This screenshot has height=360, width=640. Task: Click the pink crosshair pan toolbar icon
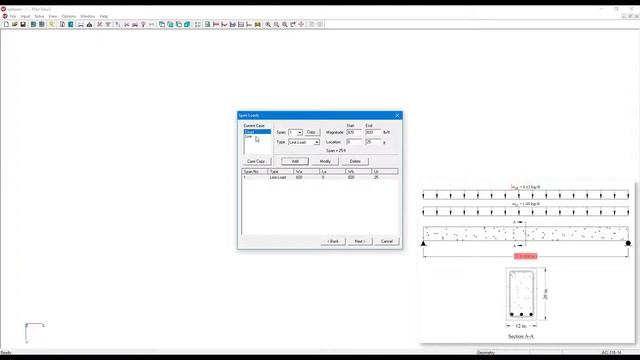301,24
